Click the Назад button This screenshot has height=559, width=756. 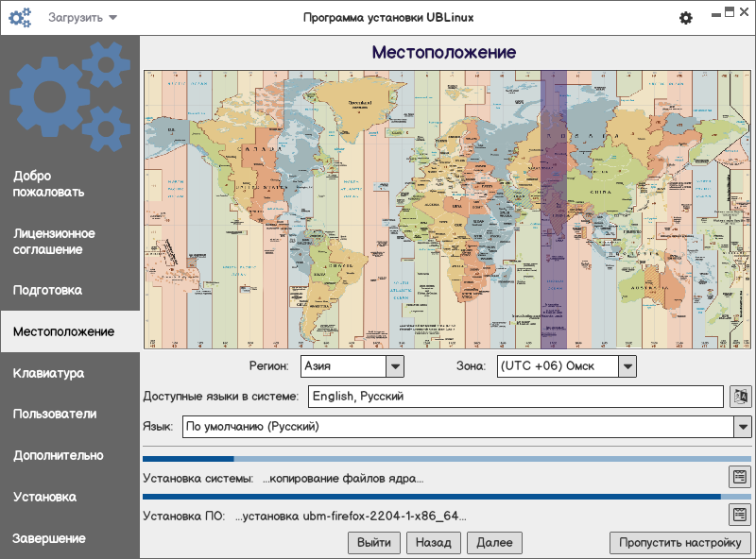(434, 542)
